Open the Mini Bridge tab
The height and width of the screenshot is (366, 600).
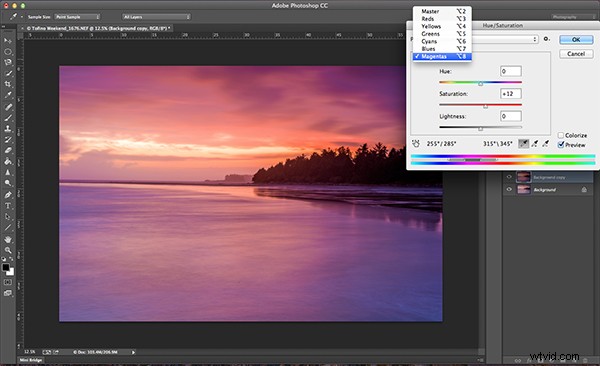point(31,360)
